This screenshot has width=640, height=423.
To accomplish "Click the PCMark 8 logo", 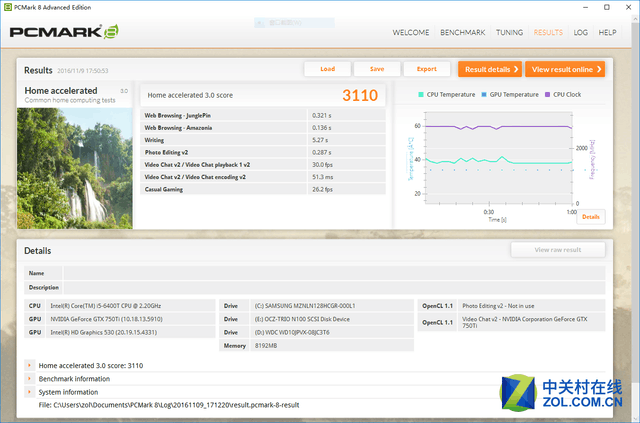I will coord(64,32).
